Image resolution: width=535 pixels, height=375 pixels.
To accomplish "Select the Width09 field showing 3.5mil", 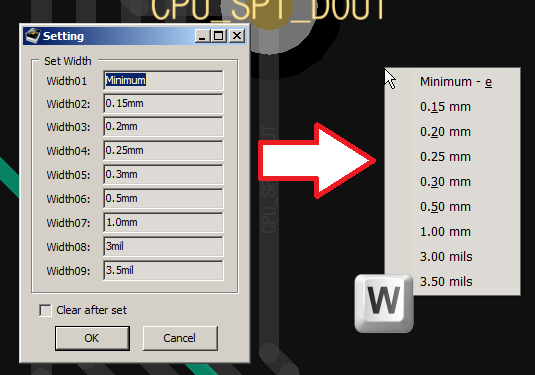I will tap(163, 270).
